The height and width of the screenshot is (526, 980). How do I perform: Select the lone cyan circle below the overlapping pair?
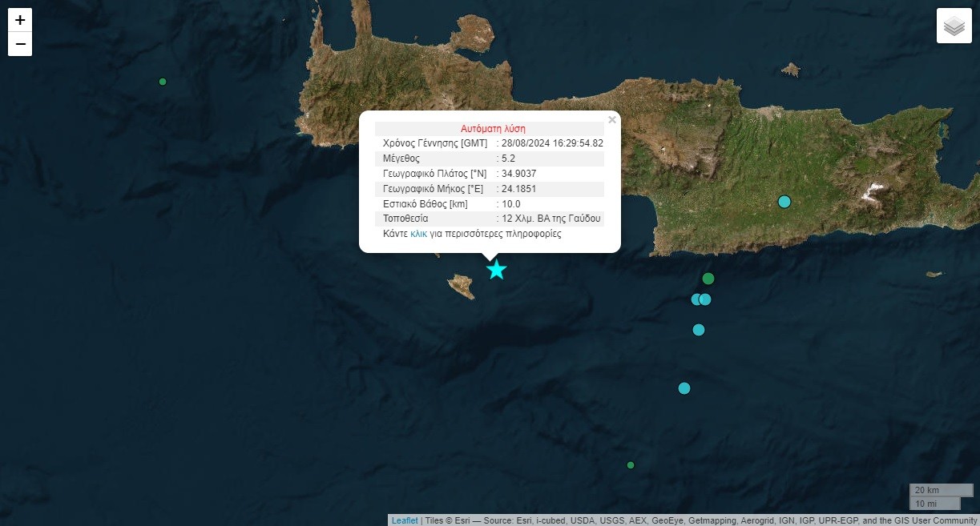699,330
